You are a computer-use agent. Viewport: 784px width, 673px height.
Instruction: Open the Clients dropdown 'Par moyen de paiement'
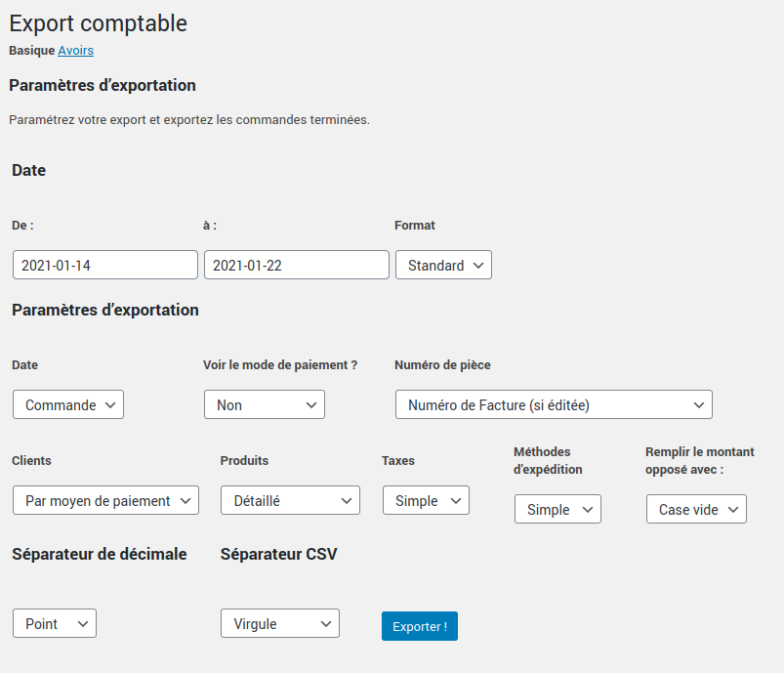[x=105, y=500]
